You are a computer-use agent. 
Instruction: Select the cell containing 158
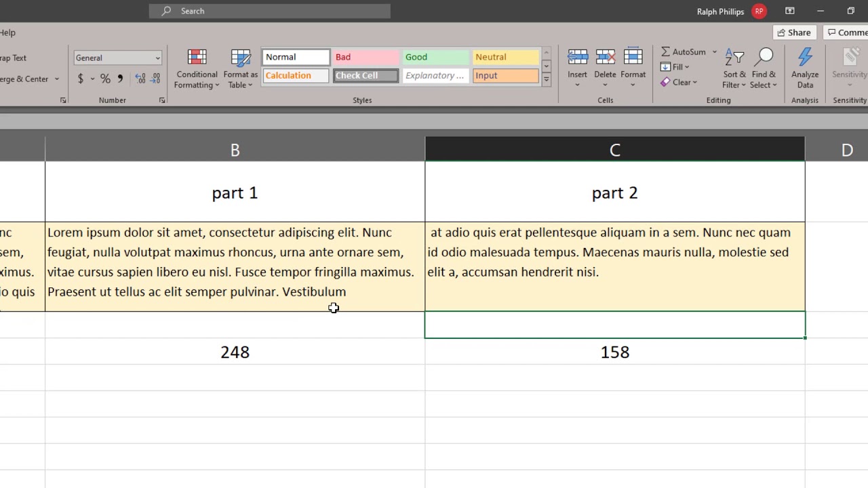(614, 352)
